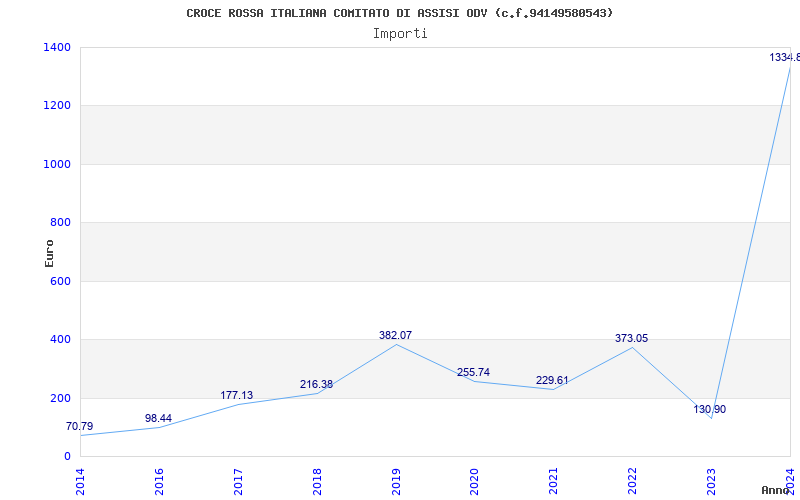Click the 2014 year tick label
800x500 pixels.
coord(80,481)
